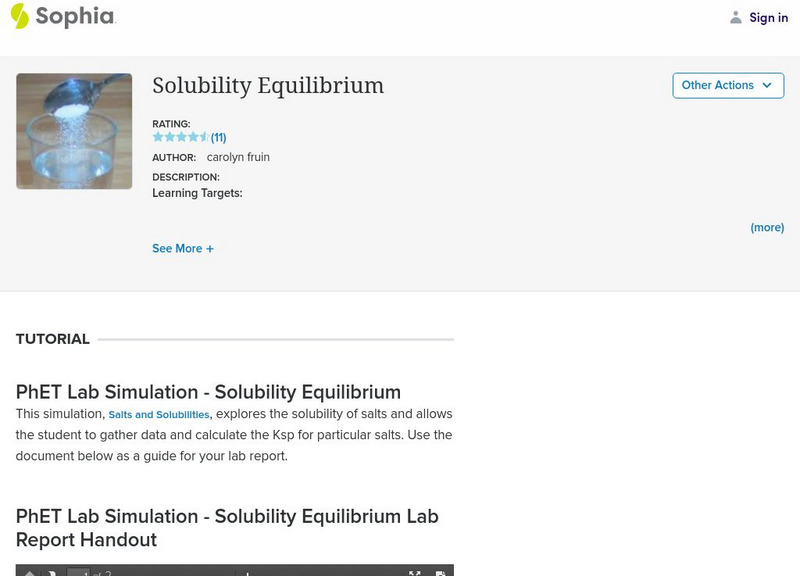Expand details with See More +
The width and height of the screenshot is (800, 576).
click(182, 249)
